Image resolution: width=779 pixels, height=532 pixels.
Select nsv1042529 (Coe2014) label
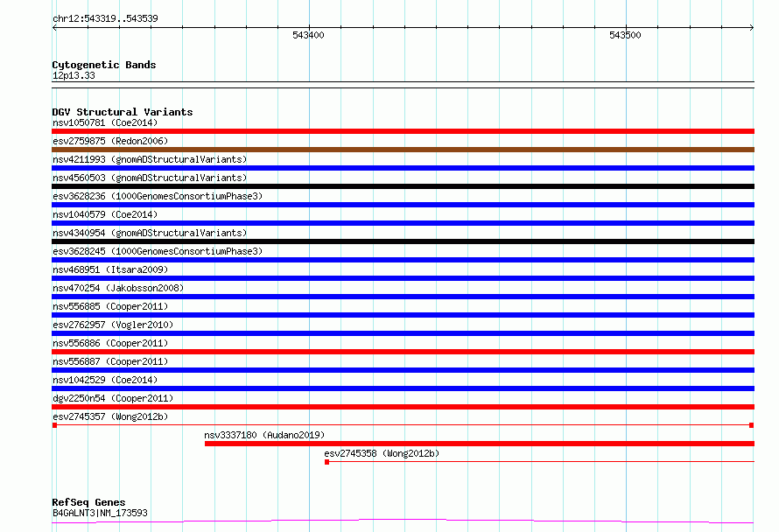click(105, 380)
